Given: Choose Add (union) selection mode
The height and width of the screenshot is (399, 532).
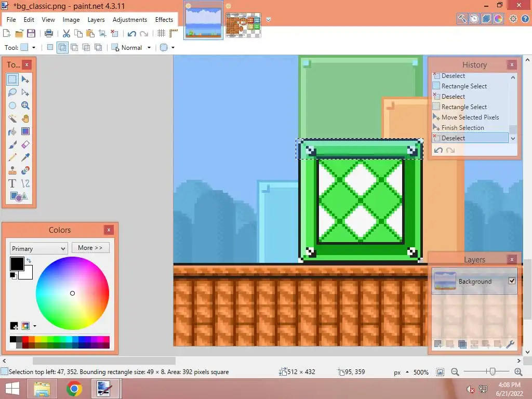Looking at the screenshot, I should [62, 47].
